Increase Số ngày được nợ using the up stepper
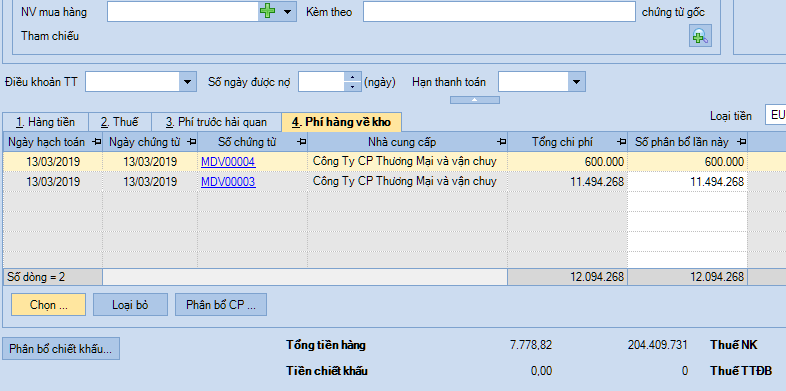The image size is (786, 391). point(352,77)
